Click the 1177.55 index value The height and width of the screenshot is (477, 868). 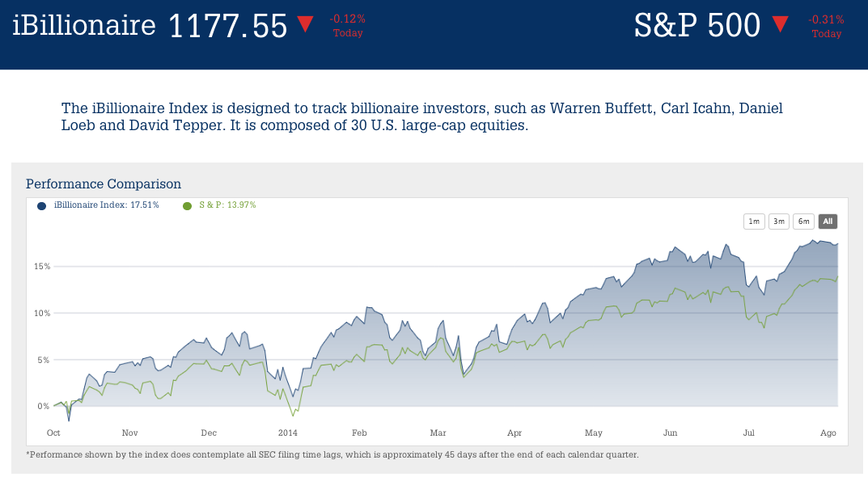(228, 26)
